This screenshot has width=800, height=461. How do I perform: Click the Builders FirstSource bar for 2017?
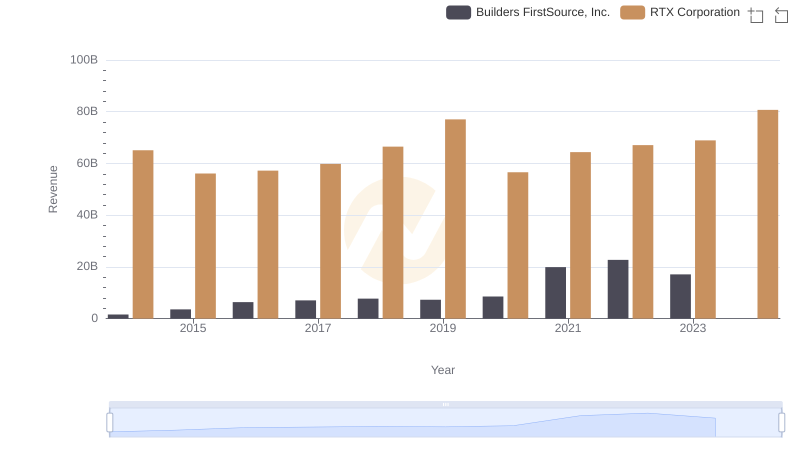[305, 309]
